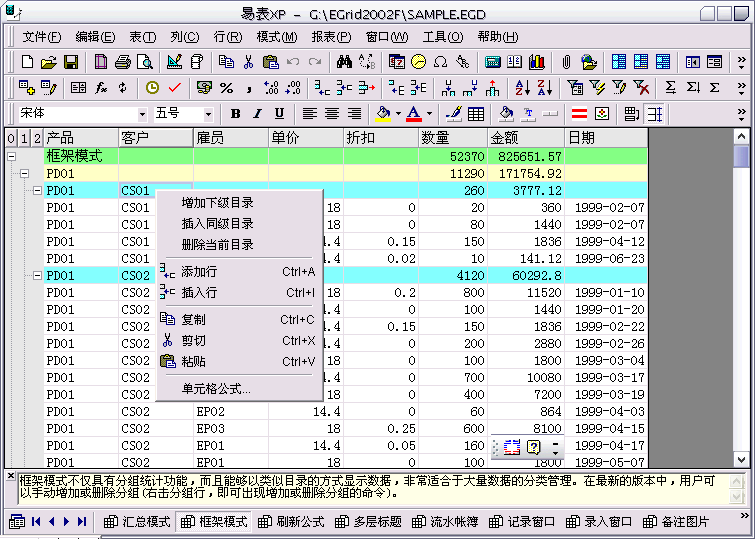Click the vertical scrollbar down arrow
The image size is (755, 539).
pos(742,460)
